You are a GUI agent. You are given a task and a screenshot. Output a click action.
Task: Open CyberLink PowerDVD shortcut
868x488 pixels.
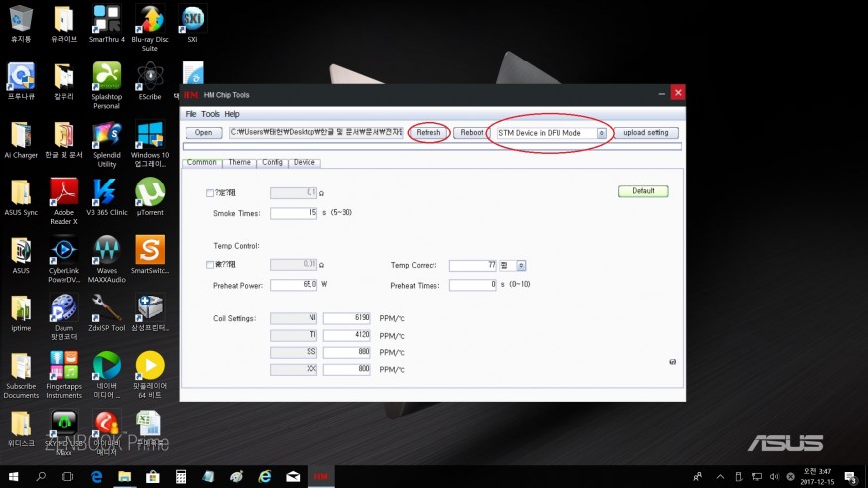(x=63, y=260)
